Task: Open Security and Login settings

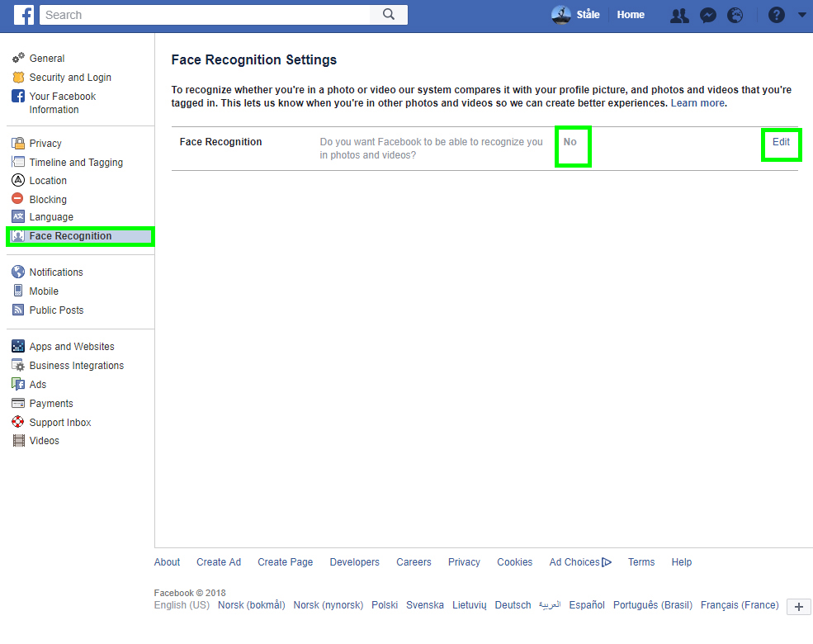Action: click(x=70, y=78)
